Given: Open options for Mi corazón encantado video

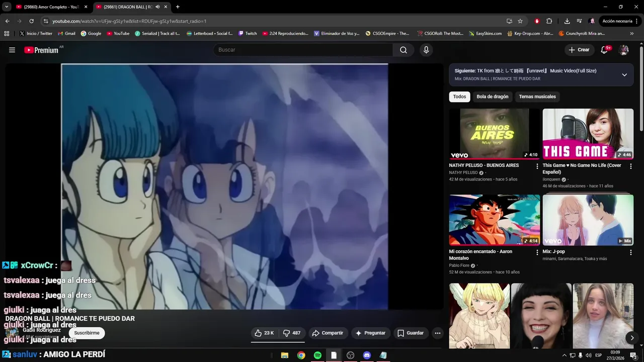Looking at the screenshot, I should [x=537, y=252].
